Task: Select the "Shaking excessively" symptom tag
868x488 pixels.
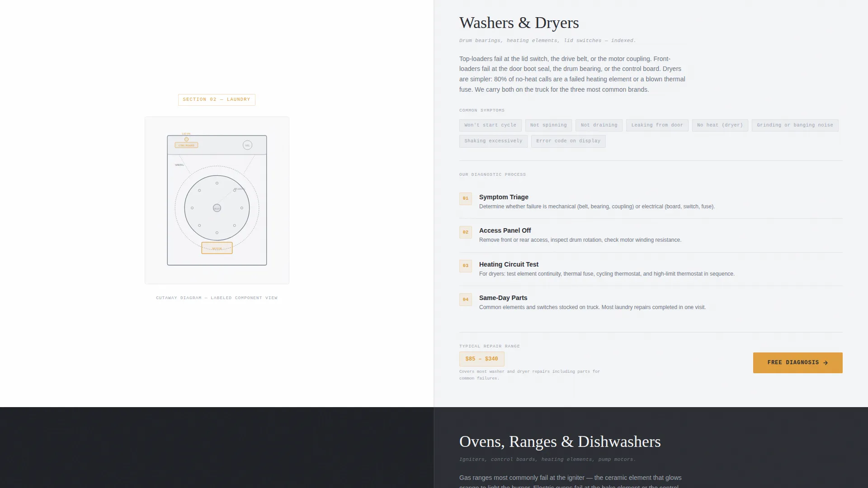Action: coord(493,141)
